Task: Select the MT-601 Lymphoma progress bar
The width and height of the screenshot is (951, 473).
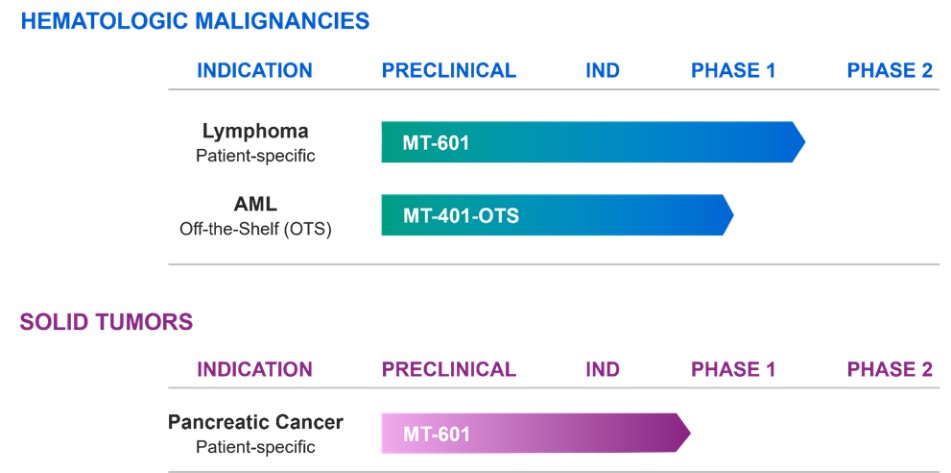Action: pyautogui.click(x=590, y=142)
